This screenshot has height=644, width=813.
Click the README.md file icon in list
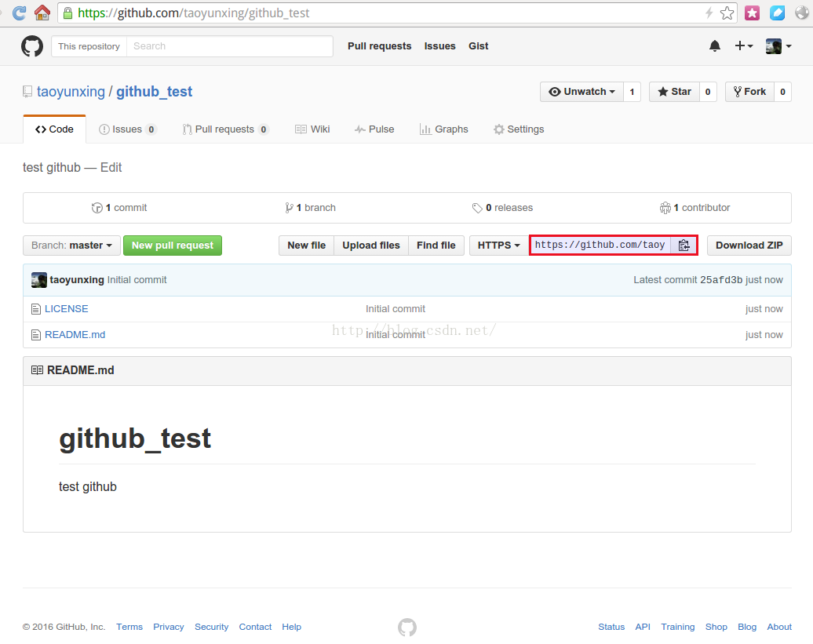click(x=36, y=335)
